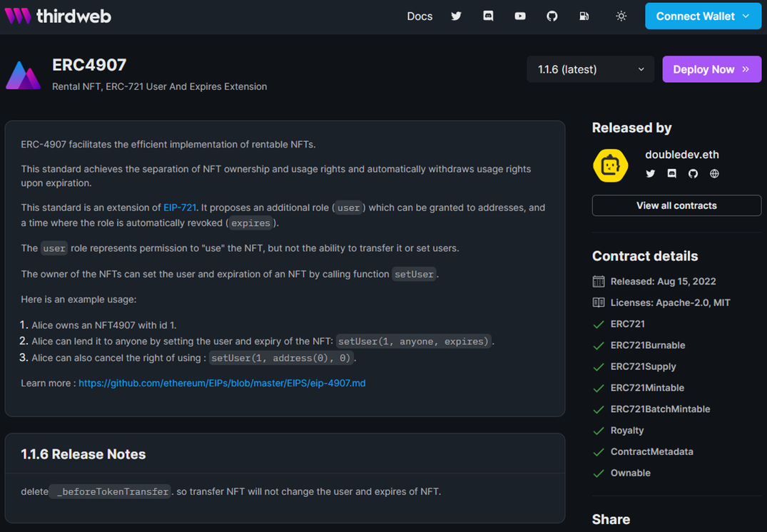
Task: Click the yellow doubledev.eth avatar image
Action: 611,165
